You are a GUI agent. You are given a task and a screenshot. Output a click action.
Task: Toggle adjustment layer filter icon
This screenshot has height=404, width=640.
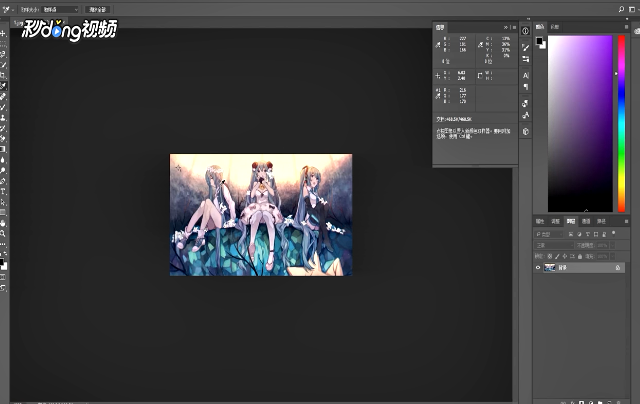(x=579, y=234)
